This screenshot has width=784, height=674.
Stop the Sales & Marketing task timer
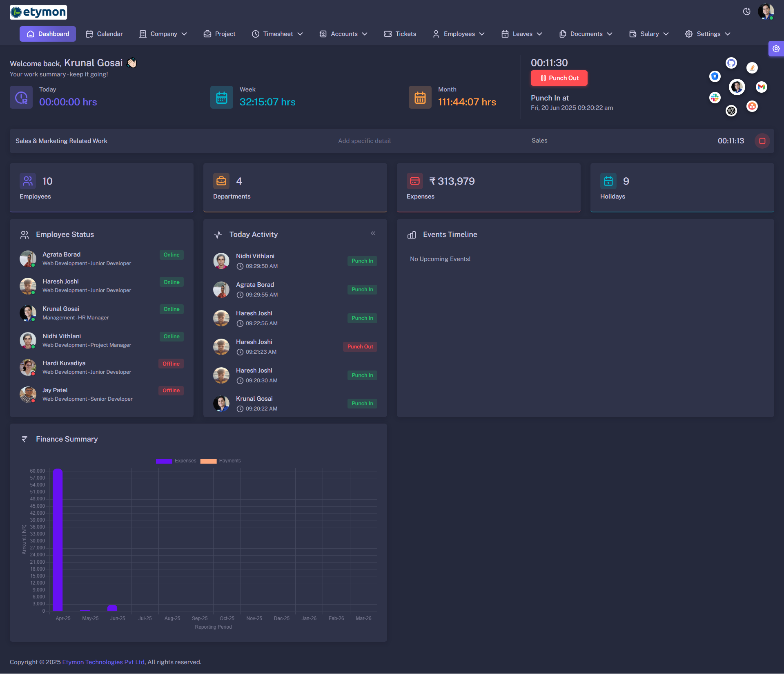click(762, 141)
